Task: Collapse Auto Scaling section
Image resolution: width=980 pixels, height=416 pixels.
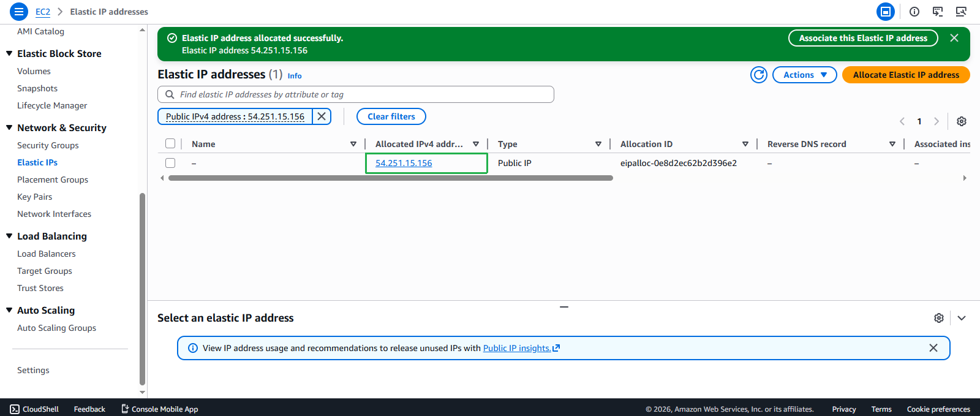Action: coord(9,310)
